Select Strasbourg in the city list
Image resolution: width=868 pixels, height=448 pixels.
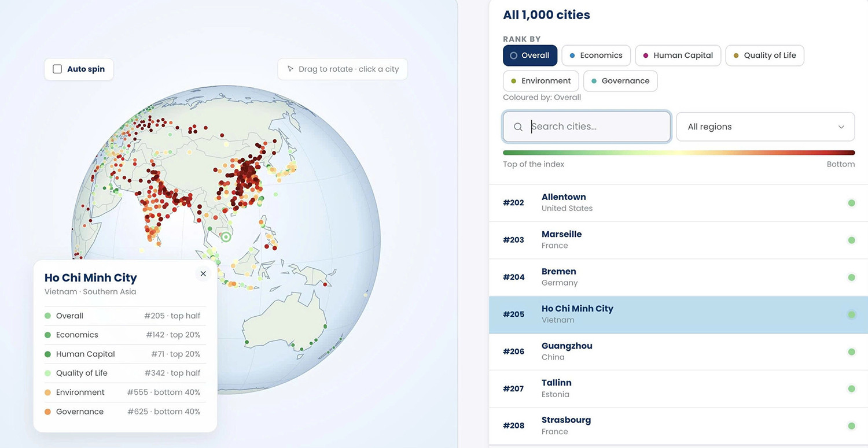tap(678, 426)
